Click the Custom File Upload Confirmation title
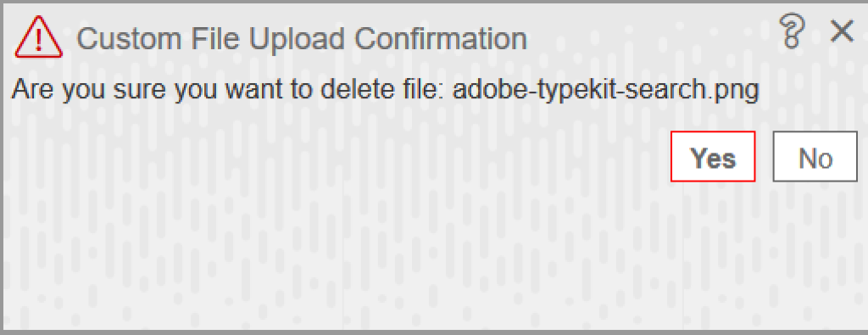 point(302,40)
